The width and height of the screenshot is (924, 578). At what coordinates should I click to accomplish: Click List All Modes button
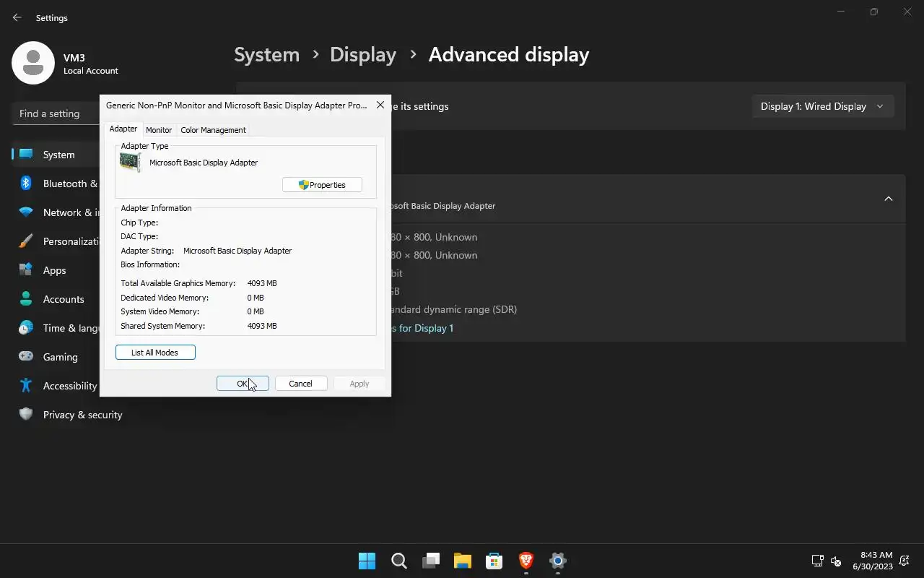click(155, 353)
